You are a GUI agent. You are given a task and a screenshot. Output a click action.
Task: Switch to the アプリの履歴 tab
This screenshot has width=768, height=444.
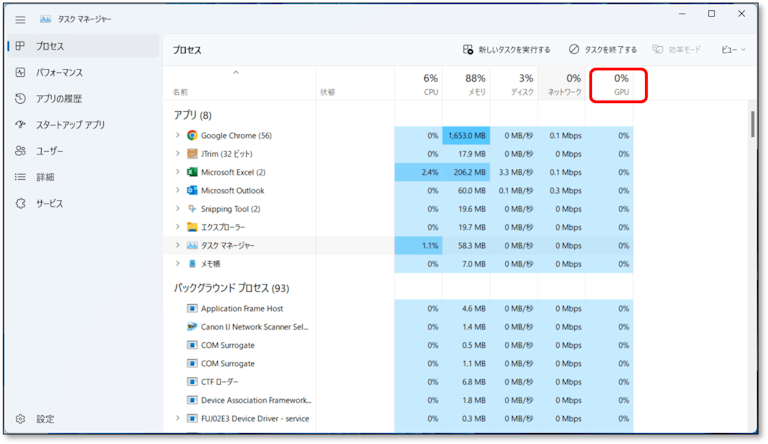tap(83, 99)
